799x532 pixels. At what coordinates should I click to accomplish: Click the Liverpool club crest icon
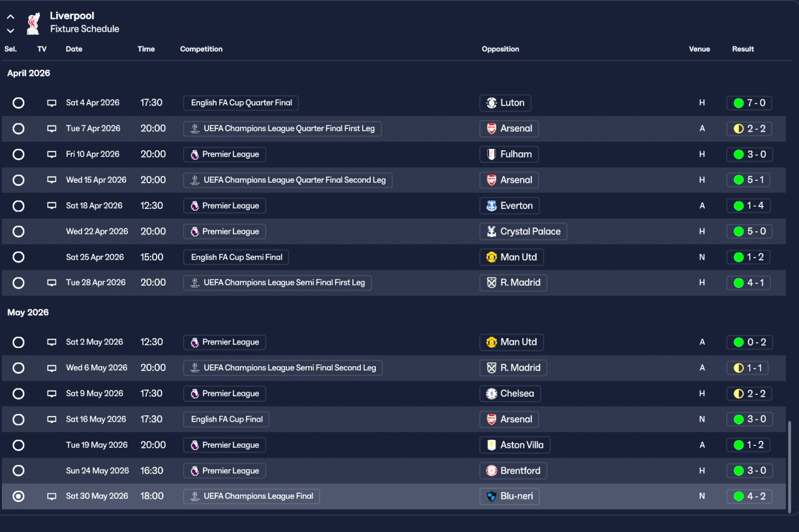tap(33, 24)
